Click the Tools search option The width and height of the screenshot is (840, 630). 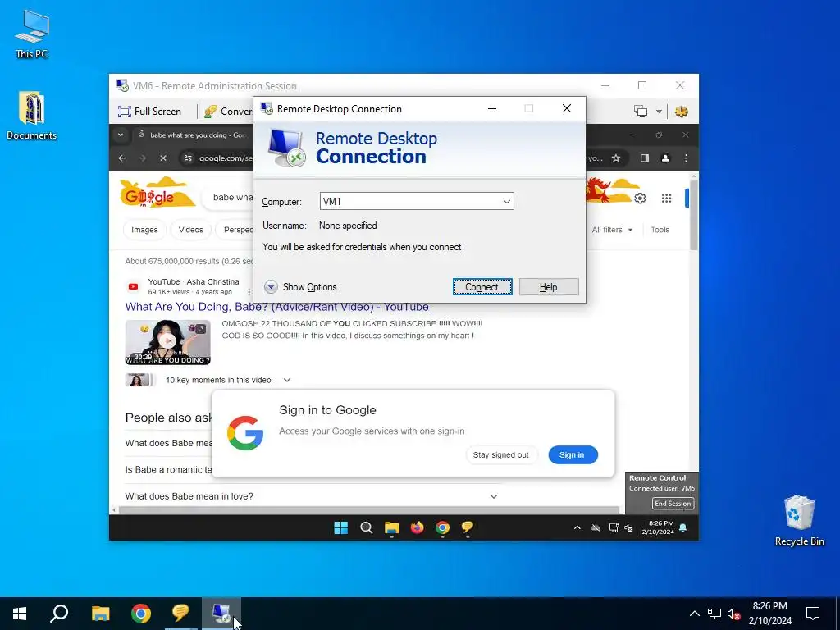(x=660, y=230)
